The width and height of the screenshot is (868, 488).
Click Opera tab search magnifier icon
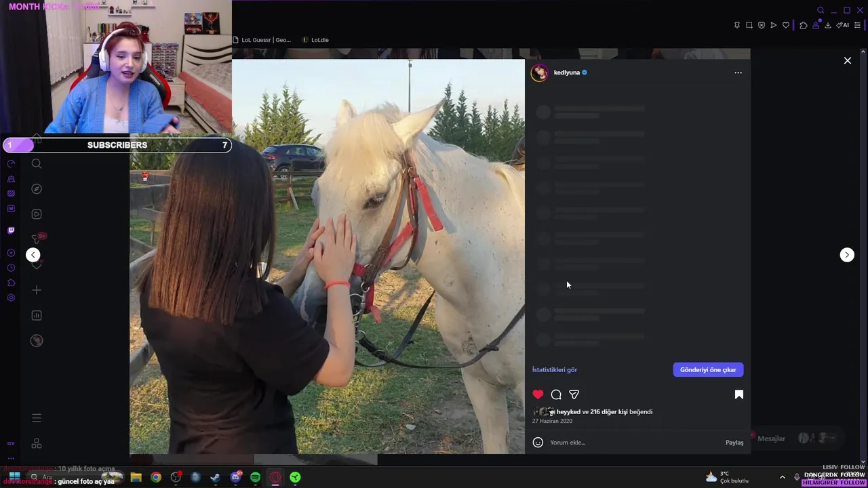(821, 10)
